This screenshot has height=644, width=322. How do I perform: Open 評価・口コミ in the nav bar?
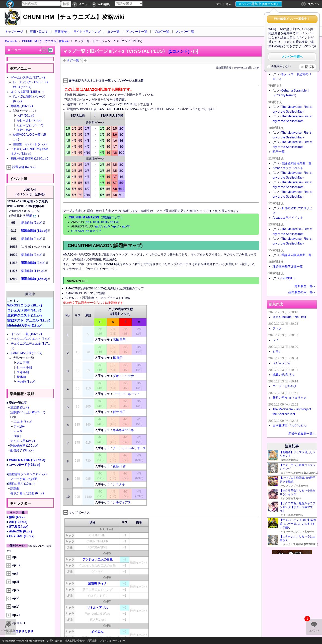[x=39, y=32]
